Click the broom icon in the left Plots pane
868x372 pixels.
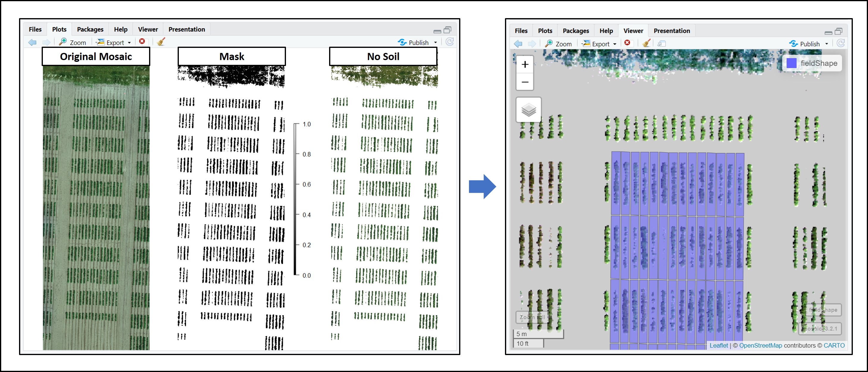click(x=161, y=42)
